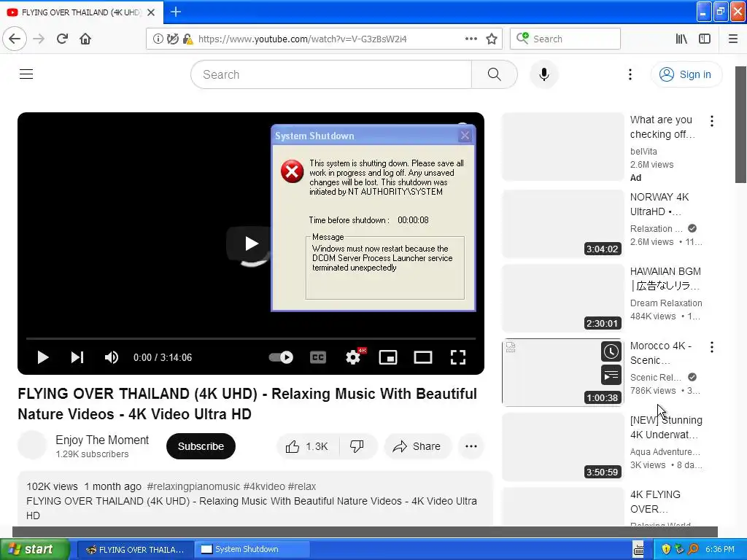Close the System Shutdown dialog

coord(465,136)
